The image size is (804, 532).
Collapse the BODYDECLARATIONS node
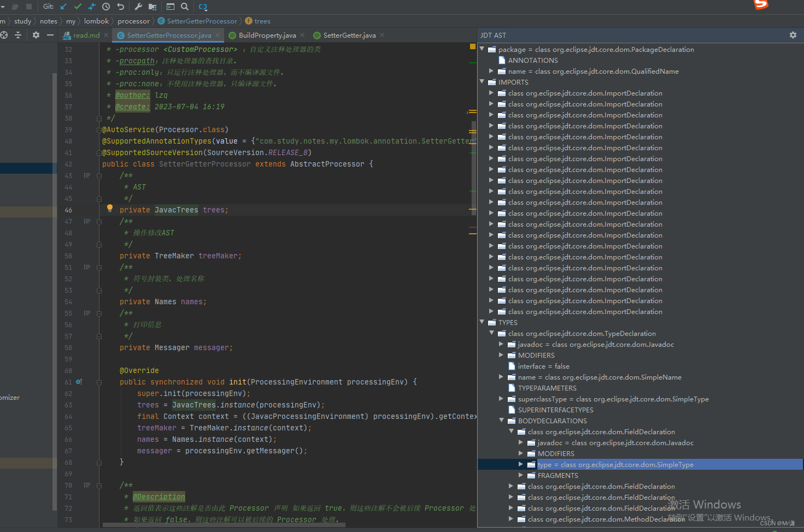point(501,421)
